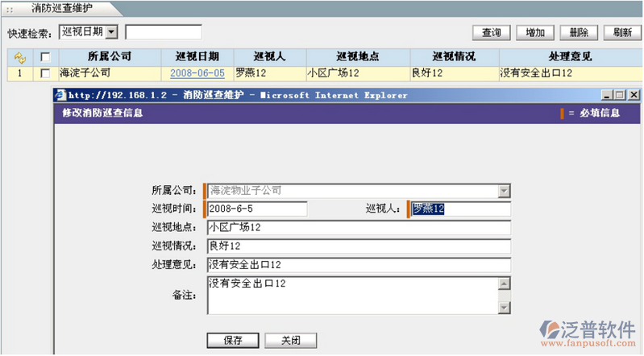644x356 pixels.
Task: Click the 巡视人 field with 罗燕12
Action: point(461,209)
